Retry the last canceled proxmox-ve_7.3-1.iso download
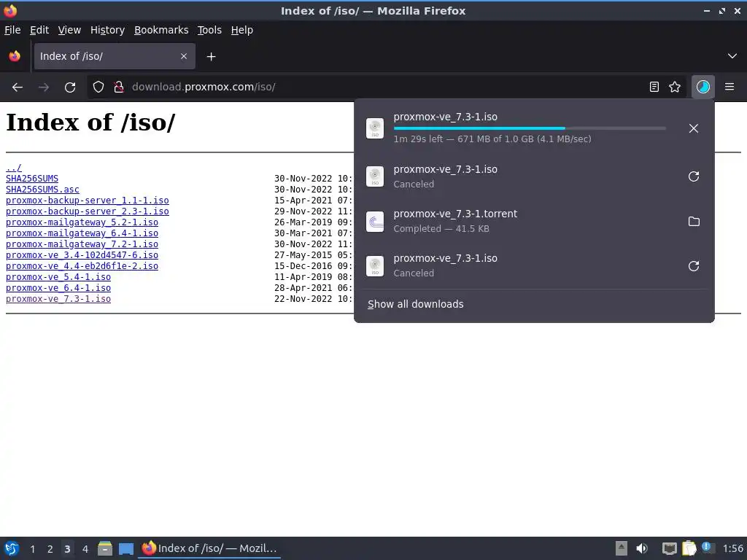Viewport: 747px width, 560px height. point(694,266)
